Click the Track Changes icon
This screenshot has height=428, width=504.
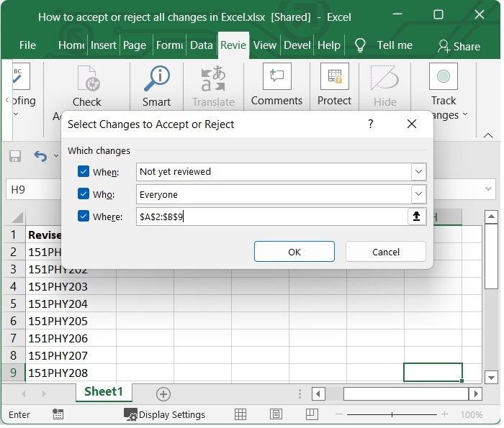[444, 78]
